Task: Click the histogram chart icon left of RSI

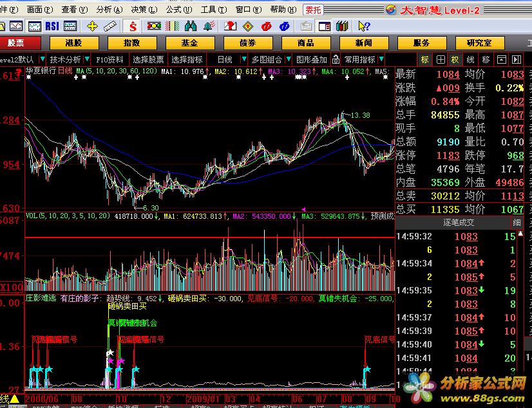Action: click(35, 26)
